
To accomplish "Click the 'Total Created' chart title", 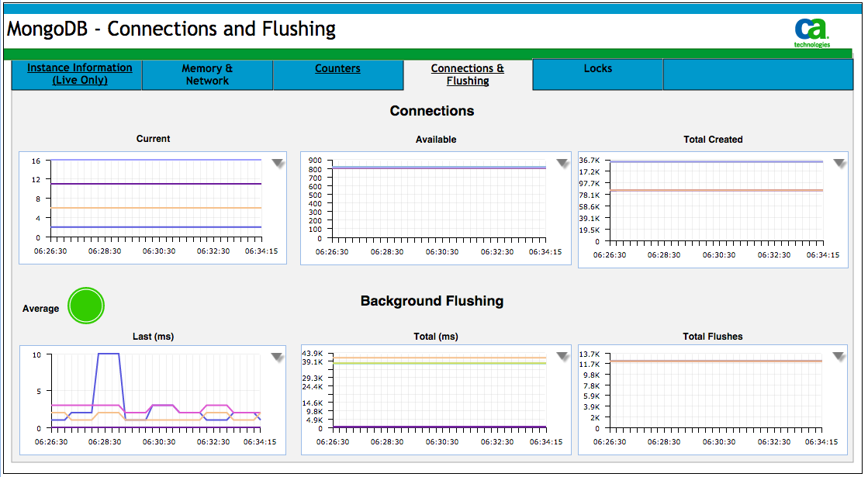I will (x=713, y=140).
